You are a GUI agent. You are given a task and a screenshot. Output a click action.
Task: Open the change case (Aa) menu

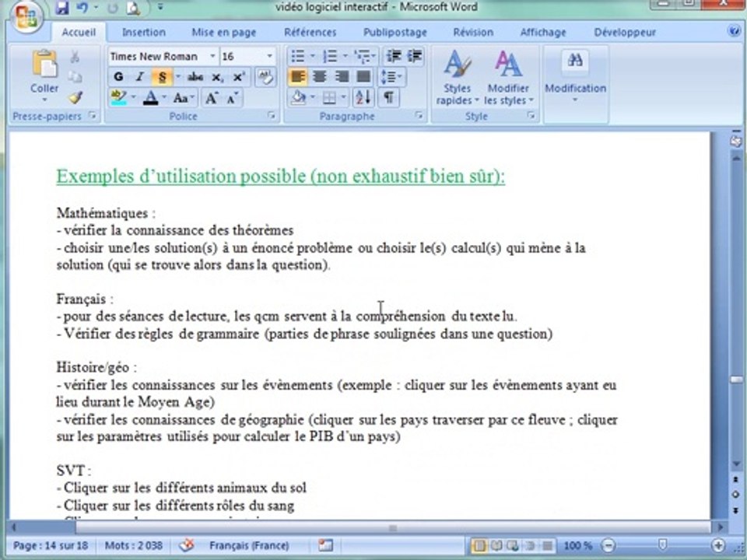184,98
